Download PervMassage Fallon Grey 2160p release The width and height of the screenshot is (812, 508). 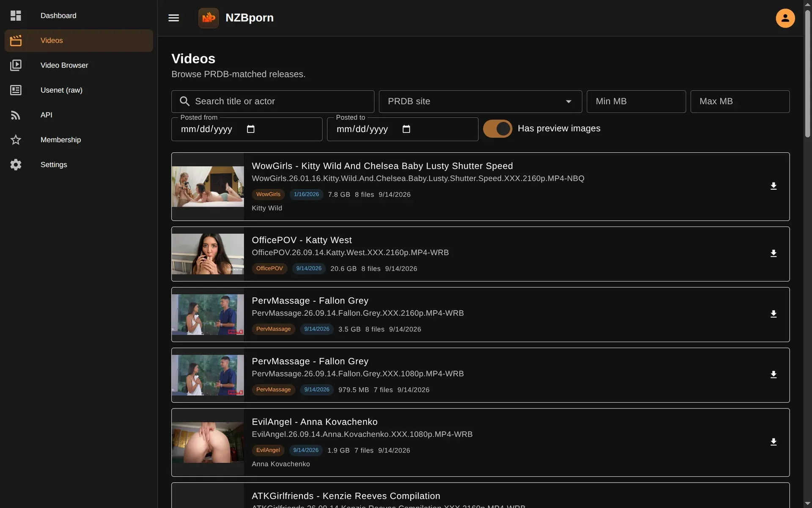point(774,314)
